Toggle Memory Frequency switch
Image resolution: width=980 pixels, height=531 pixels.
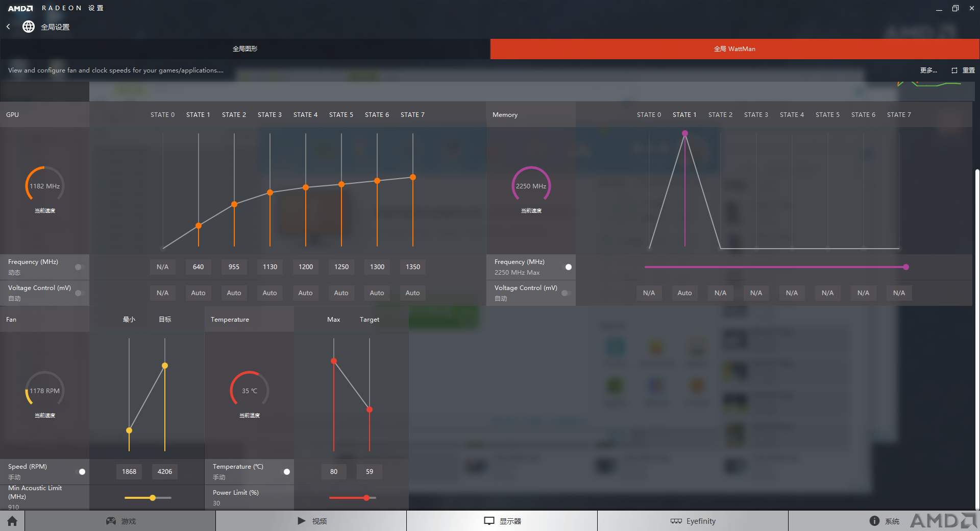pyautogui.click(x=567, y=267)
